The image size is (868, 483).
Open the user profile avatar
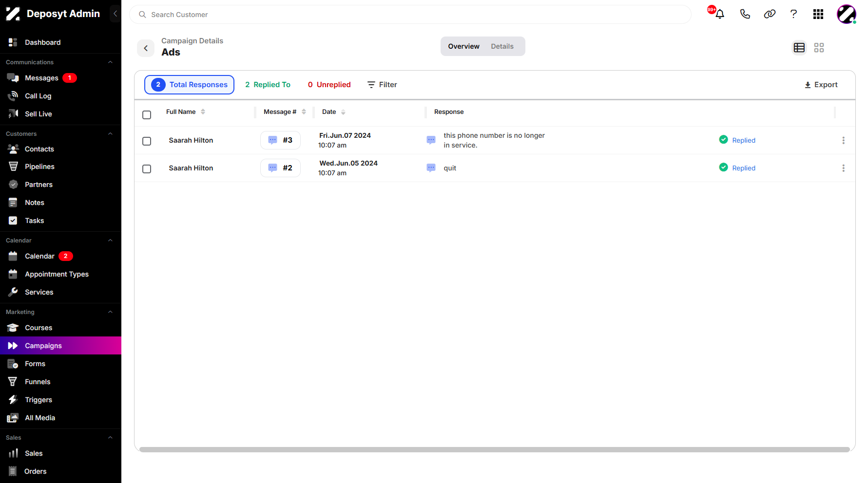847,14
